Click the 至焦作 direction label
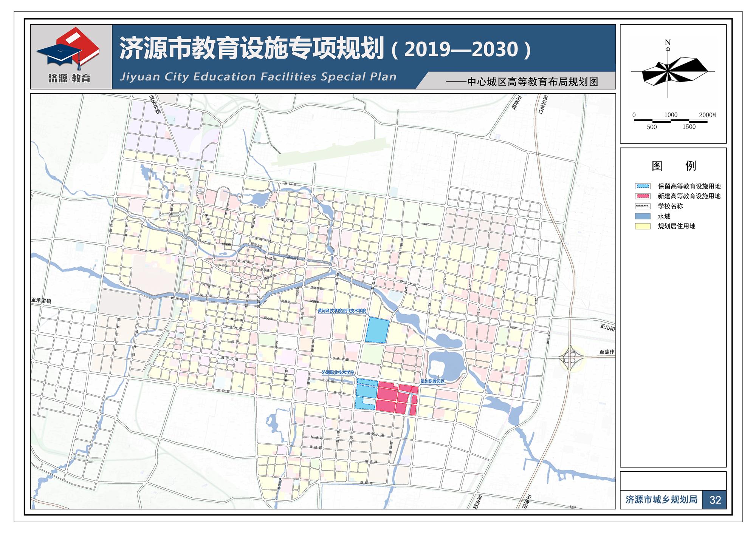 pos(607,352)
